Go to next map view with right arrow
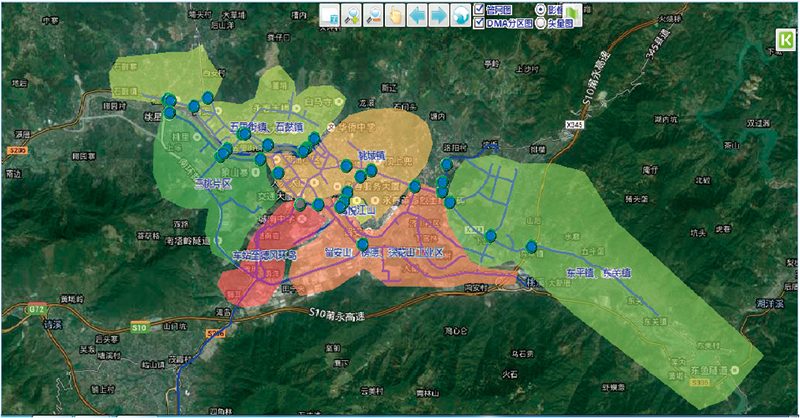This screenshot has height=418, width=800. 439,15
